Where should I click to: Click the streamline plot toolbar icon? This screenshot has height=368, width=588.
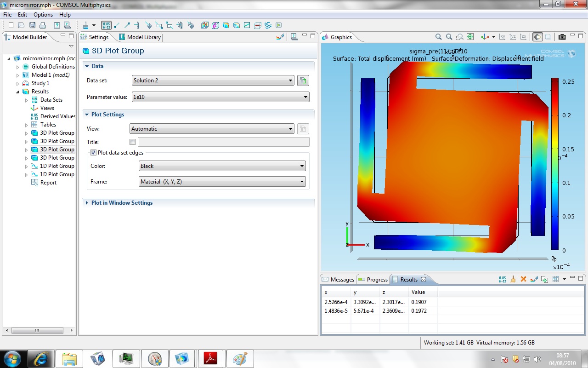(268, 25)
